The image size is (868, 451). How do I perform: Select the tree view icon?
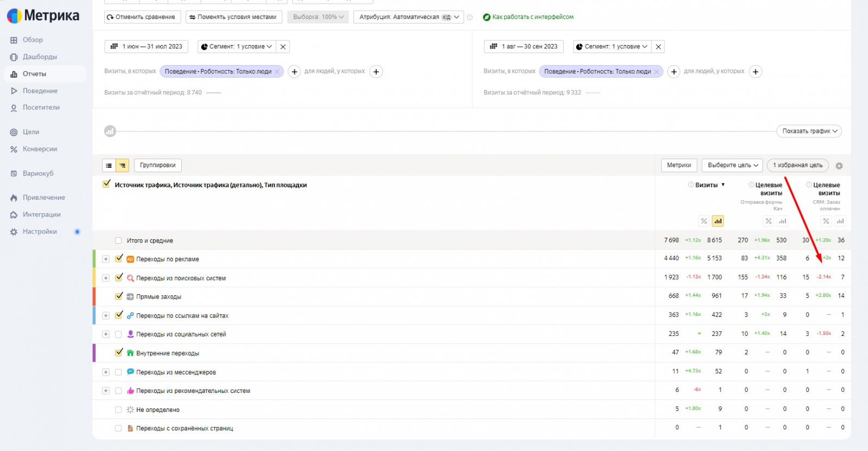123,166
